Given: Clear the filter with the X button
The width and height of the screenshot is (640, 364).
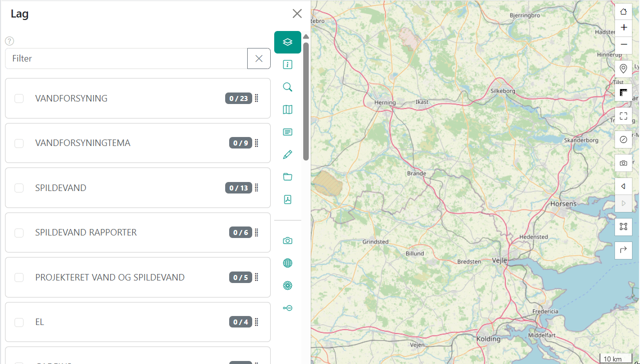Looking at the screenshot, I should click(259, 58).
